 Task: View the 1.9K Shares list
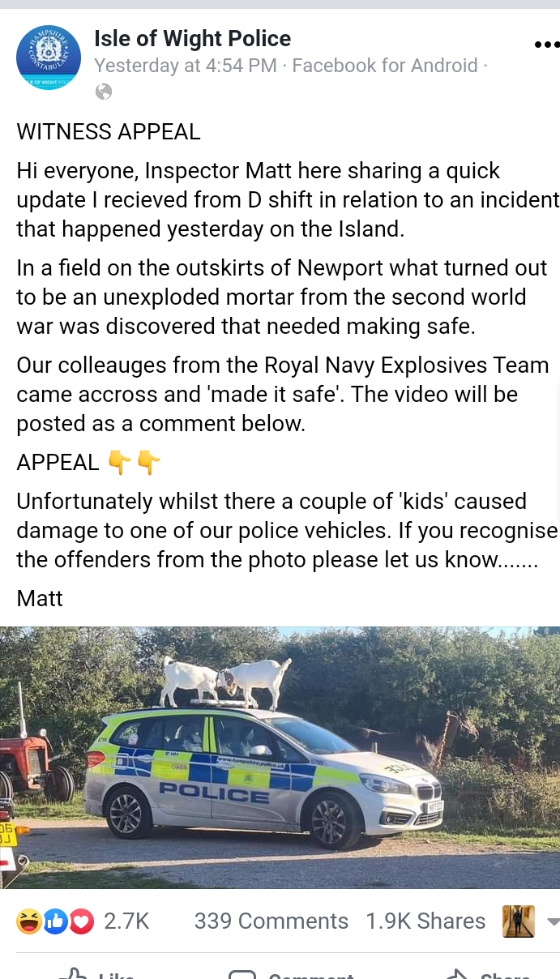[x=425, y=921]
